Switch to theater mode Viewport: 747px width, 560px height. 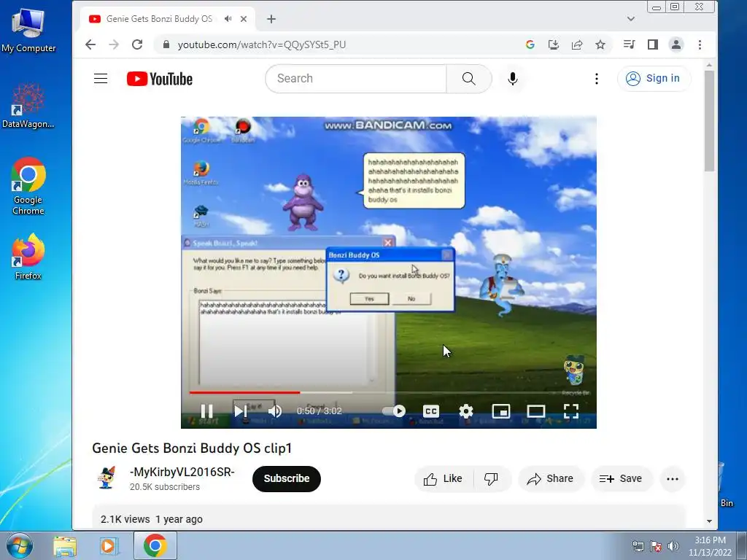[536, 411]
